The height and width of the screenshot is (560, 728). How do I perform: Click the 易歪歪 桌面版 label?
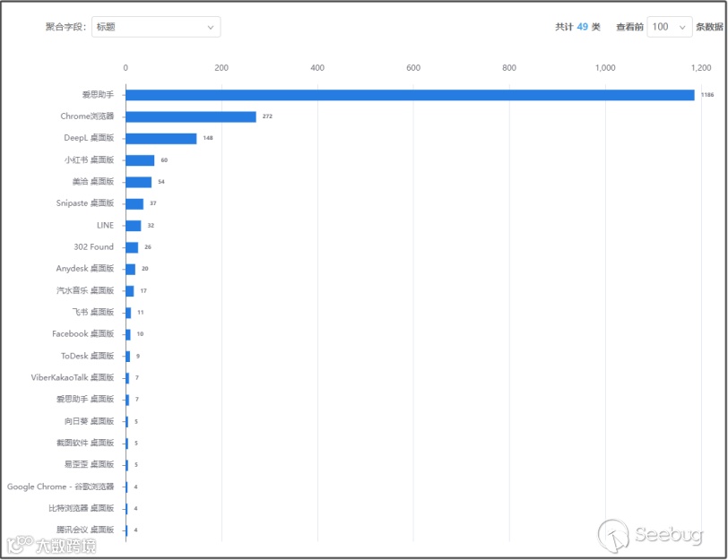point(89,464)
